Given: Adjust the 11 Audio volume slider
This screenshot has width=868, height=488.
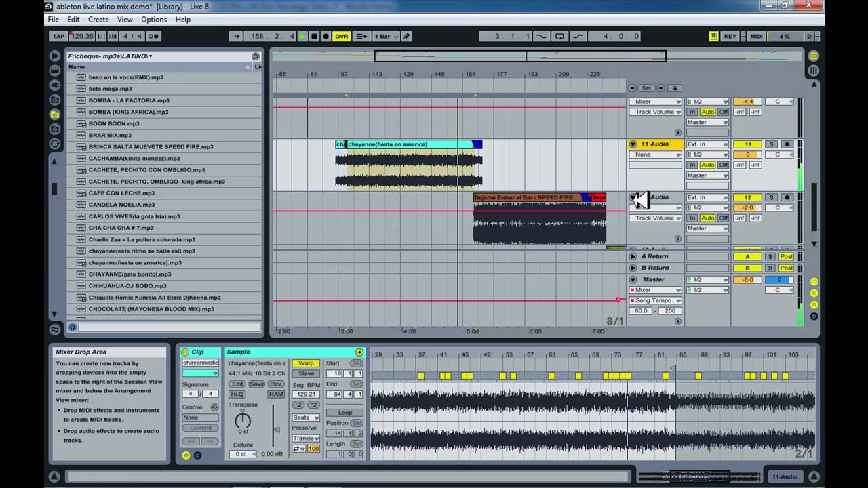Looking at the screenshot, I should pos(747,155).
